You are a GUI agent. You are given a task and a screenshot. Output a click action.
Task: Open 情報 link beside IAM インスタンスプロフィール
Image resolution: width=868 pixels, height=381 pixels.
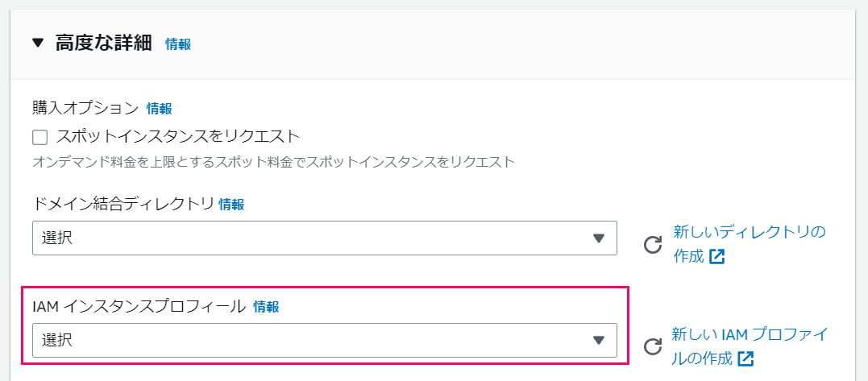[266, 307]
